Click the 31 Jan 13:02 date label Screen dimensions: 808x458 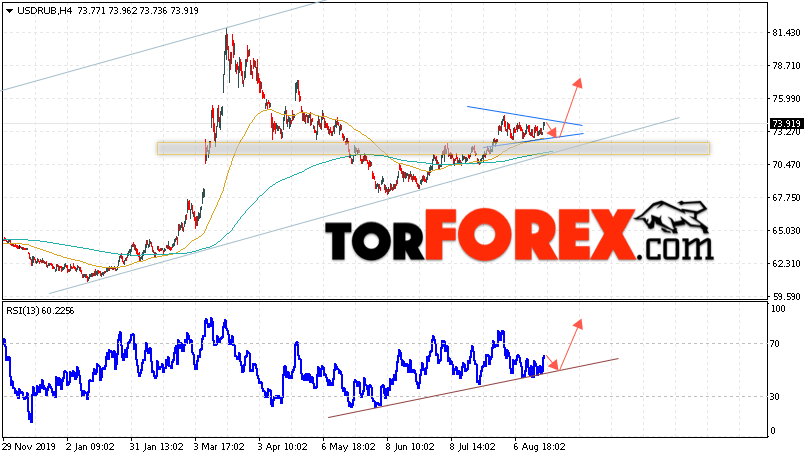156,447
